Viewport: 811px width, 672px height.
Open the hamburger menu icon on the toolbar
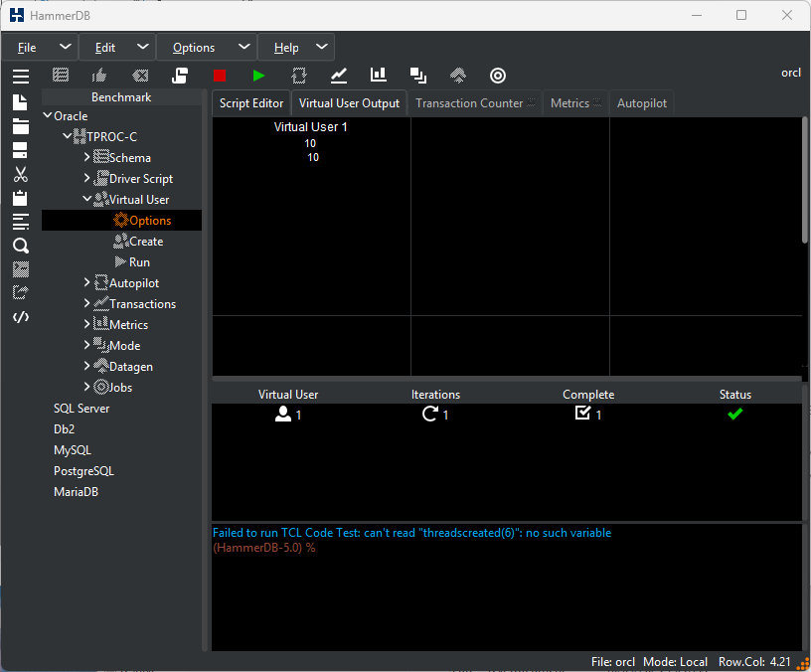pyautogui.click(x=20, y=76)
